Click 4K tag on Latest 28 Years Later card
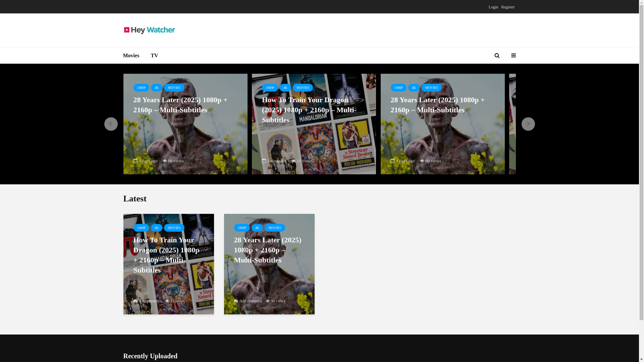The width and height of the screenshot is (644, 362). [257, 228]
